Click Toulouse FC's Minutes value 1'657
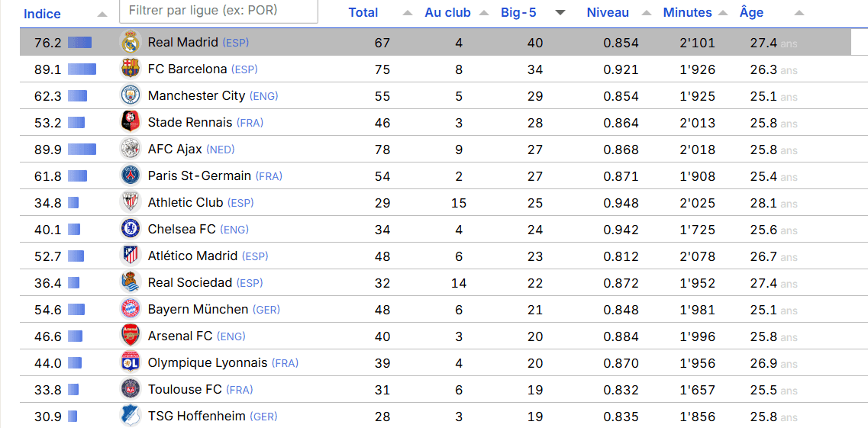The height and width of the screenshot is (428, 868). tap(698, 389)
